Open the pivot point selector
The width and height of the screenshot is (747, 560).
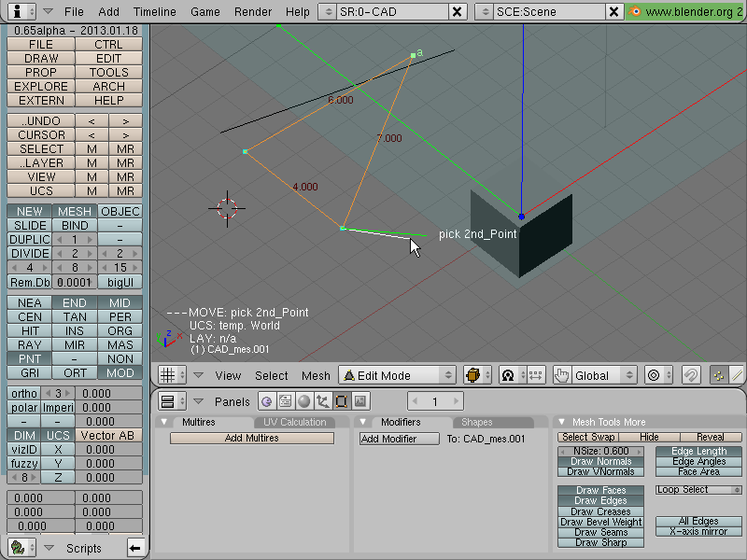pyautogui.click(x=513, y=375)
